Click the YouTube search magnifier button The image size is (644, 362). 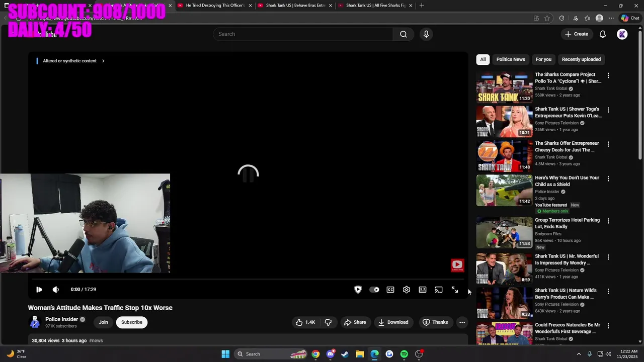[403, 34]
